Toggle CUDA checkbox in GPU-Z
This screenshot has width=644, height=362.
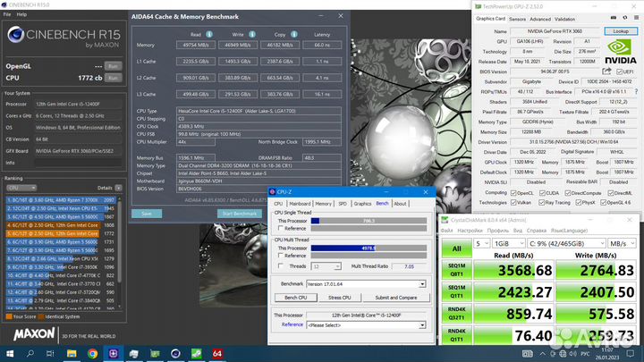(542, 193)
